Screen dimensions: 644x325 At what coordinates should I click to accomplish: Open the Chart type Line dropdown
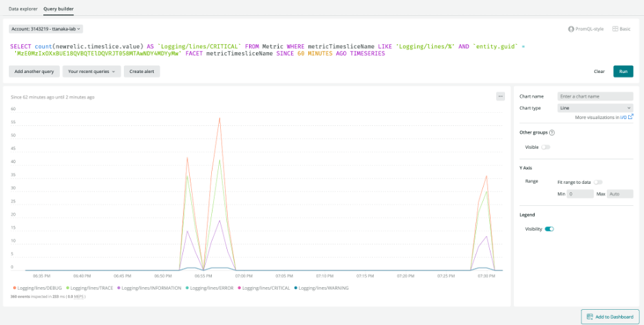click(595, 108)
